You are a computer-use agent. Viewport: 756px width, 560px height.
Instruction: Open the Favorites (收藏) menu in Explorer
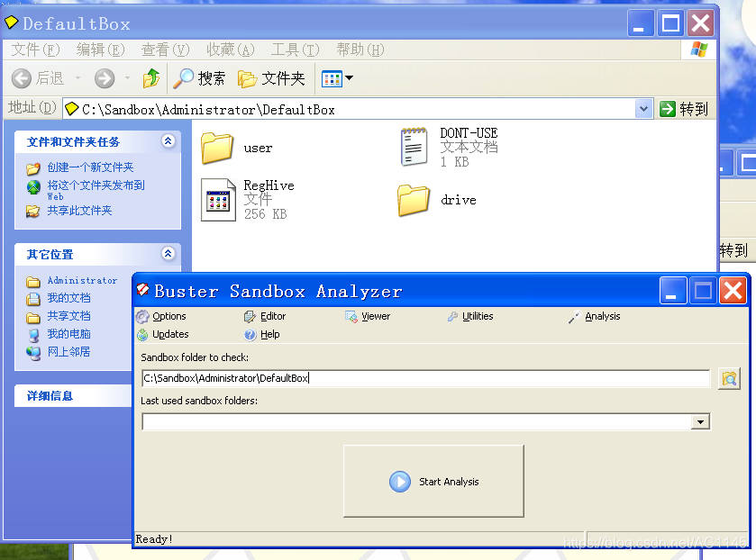click(x=231, y=50)
